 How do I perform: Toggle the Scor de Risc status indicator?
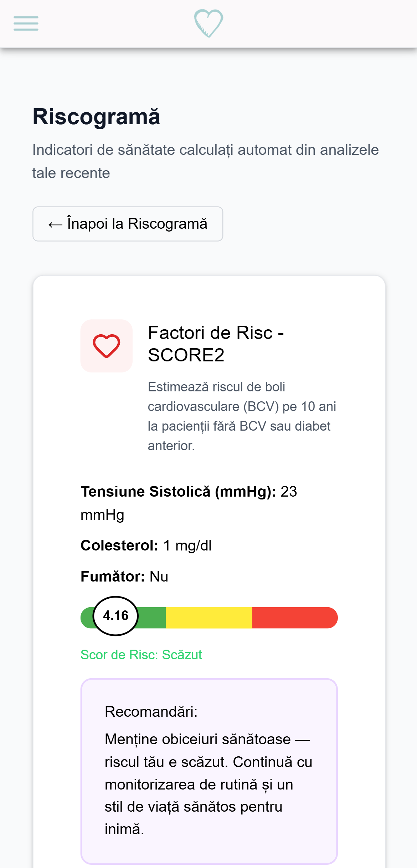141,654
